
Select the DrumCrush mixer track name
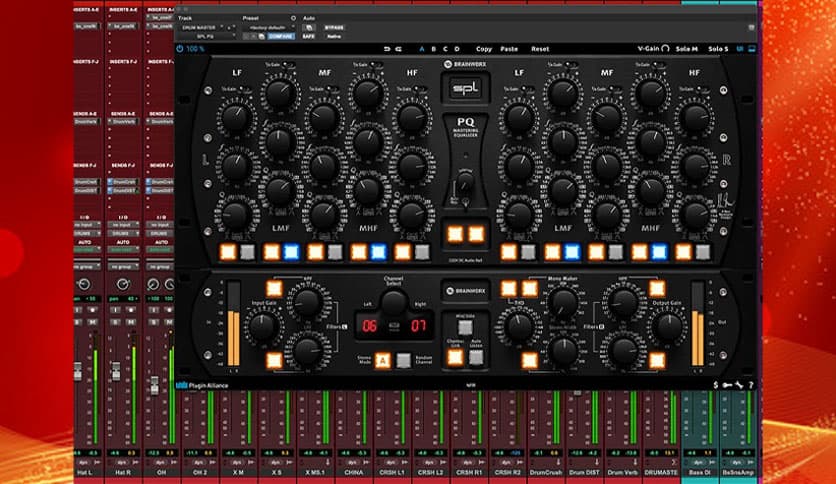(x=545, y=472)
